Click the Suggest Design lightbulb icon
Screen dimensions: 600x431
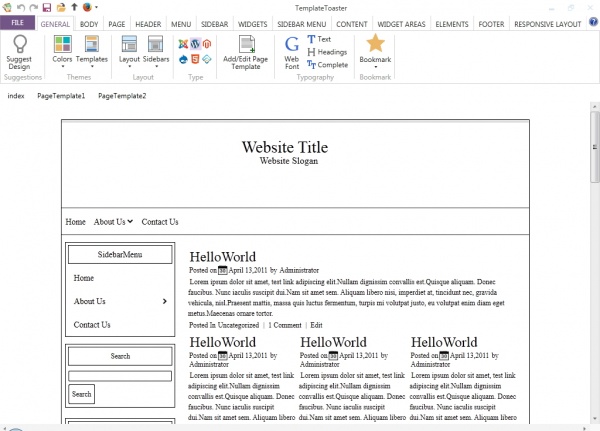pyautogui.click(x=19, y=44)
